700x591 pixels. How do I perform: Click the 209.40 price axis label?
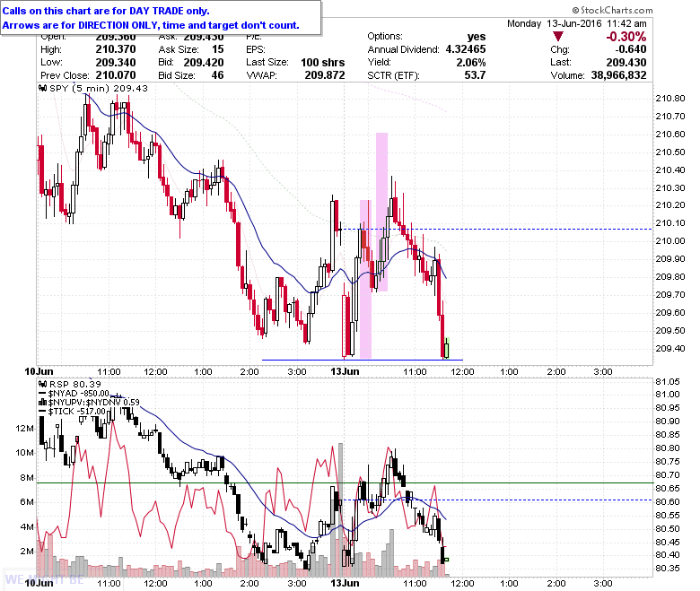point(669,348)
